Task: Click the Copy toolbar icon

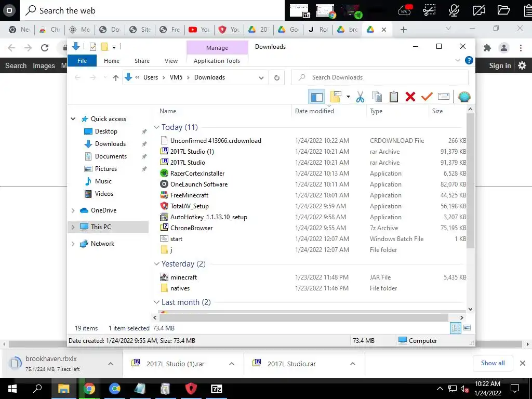Action: tap(377, 97)
